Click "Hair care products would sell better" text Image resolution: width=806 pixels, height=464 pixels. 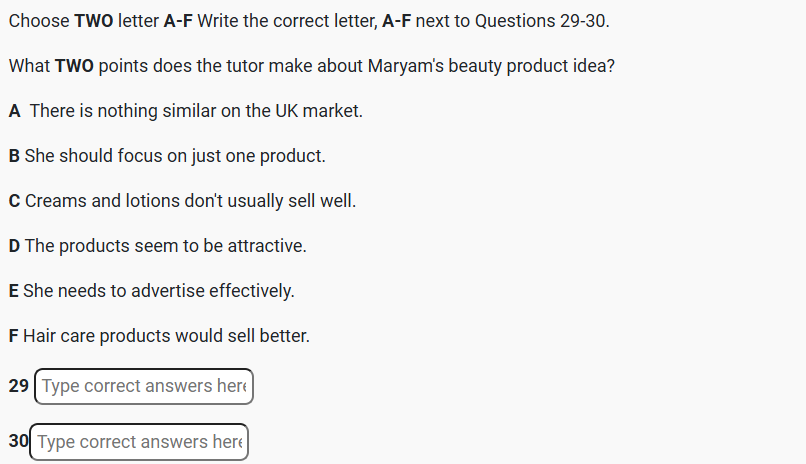(x=166, y=336)
